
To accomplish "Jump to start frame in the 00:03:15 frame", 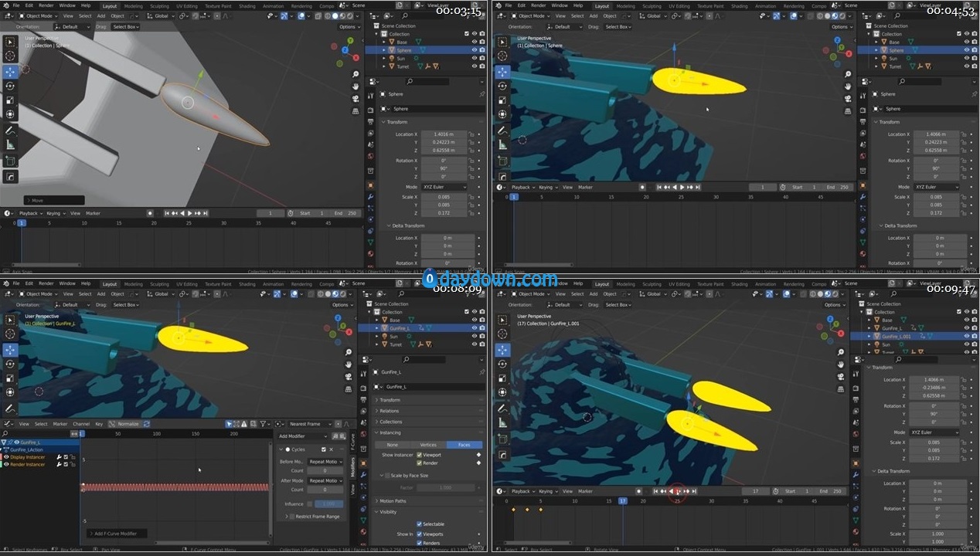I will 167,213.
